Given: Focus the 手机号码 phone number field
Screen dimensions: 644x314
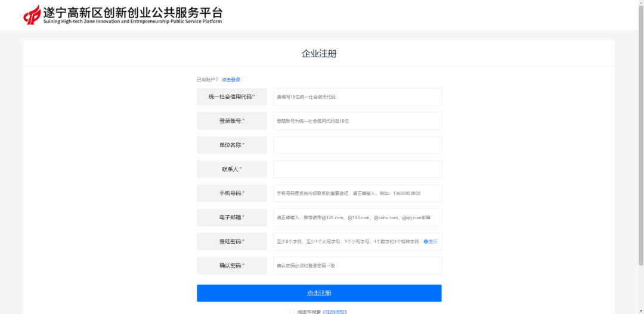Looking at the screenshot, I should (x=357, y=194).
